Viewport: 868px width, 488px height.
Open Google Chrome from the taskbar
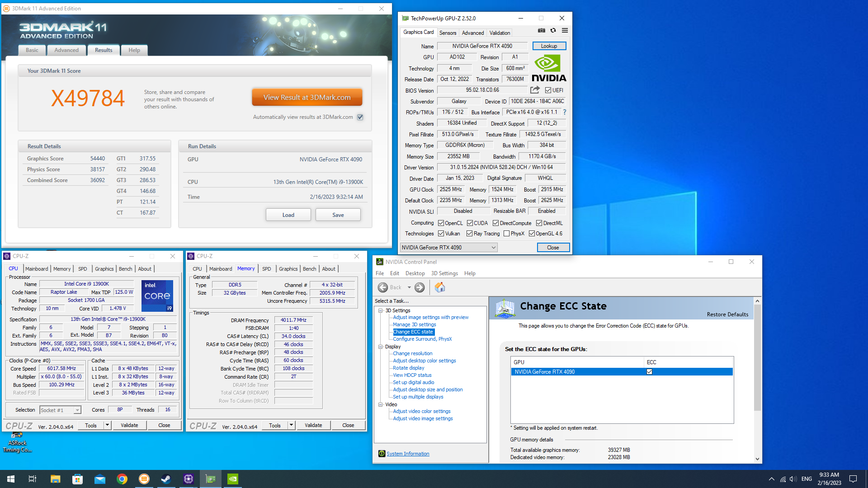point(122,479)
